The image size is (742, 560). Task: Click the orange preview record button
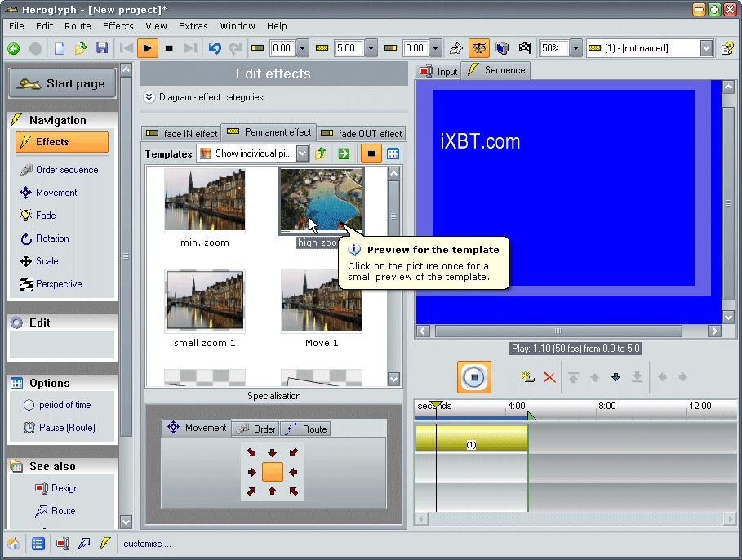(473, 377)
